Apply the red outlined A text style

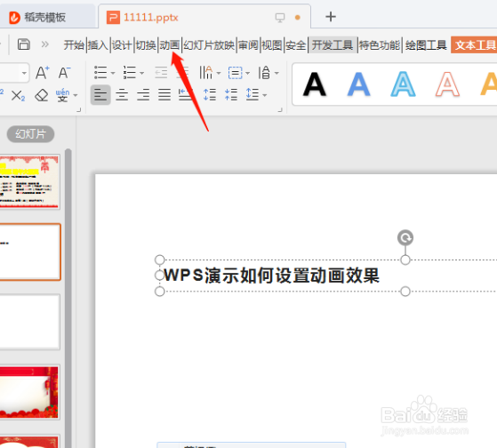tap(447, 84)
